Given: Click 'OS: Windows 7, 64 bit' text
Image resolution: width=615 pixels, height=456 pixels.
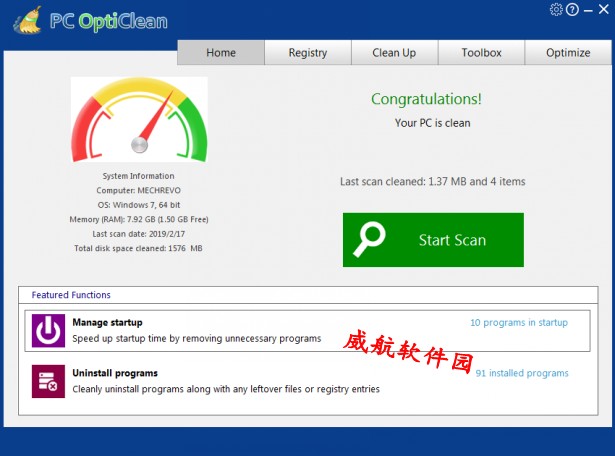Looking at the screenshot, I should click(x=138, y=205).
